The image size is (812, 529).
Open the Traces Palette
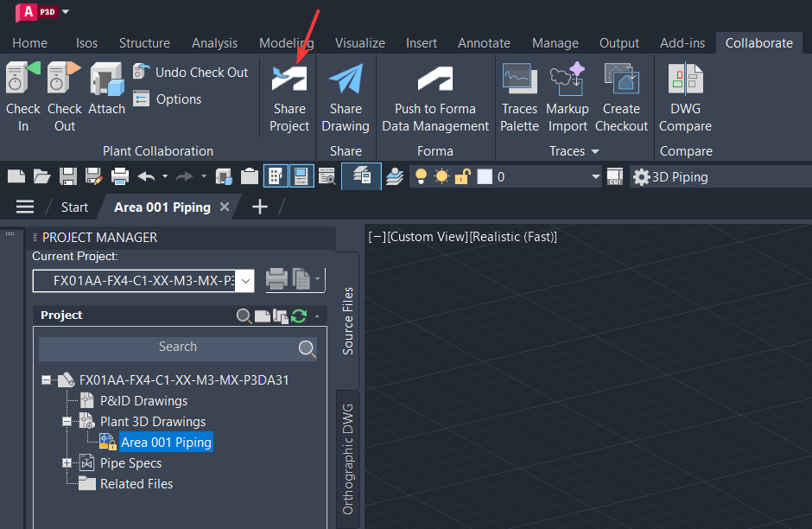click(x=519, y=98)
